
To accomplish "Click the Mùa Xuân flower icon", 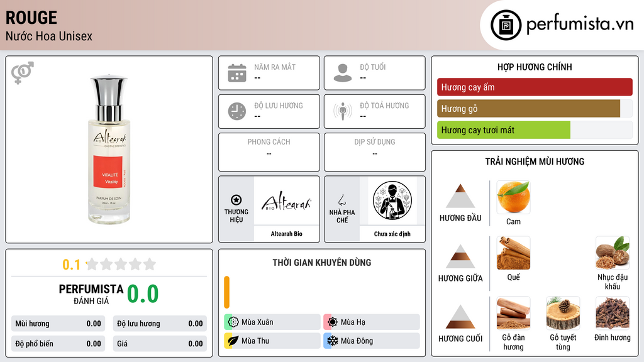I will coord(233,322).
